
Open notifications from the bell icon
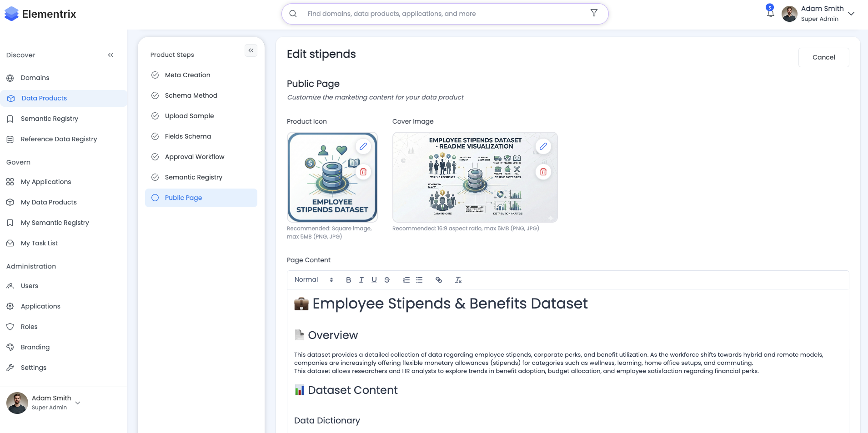coord(770,13)
